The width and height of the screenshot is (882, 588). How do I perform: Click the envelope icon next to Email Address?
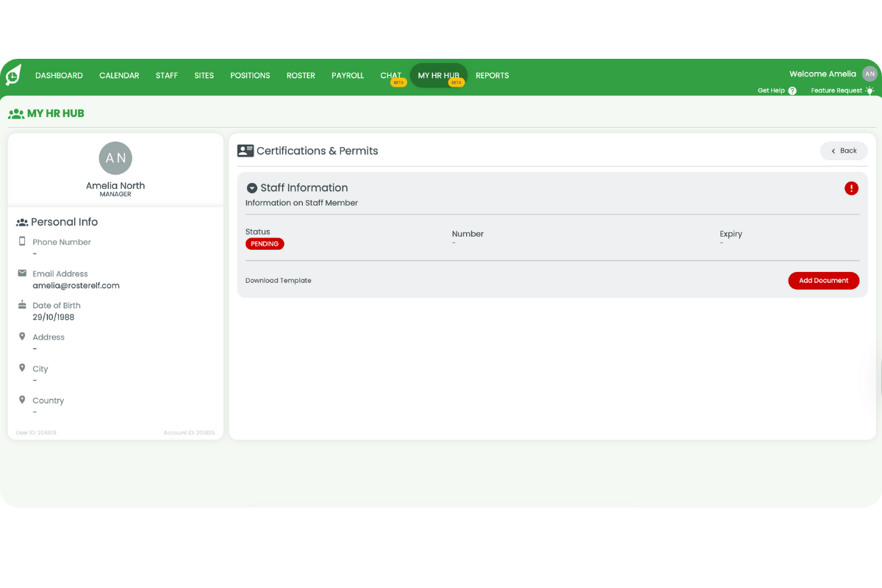pos(23,273)
